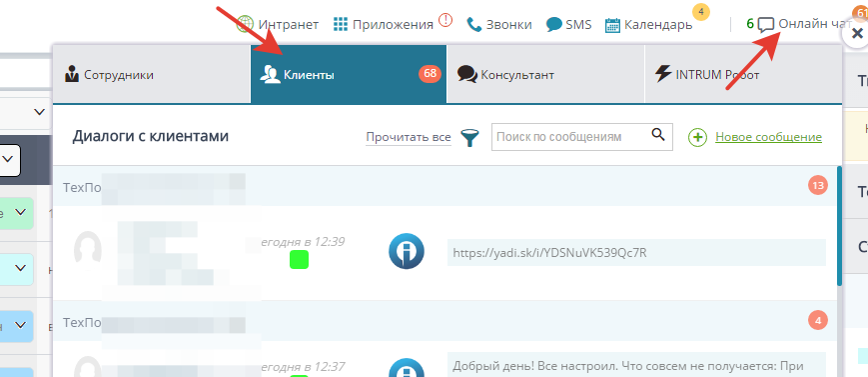Click the blue info avatar beside yadi.sk message
The height and width of the screenshot is (377, 868).
click(407, 251)
